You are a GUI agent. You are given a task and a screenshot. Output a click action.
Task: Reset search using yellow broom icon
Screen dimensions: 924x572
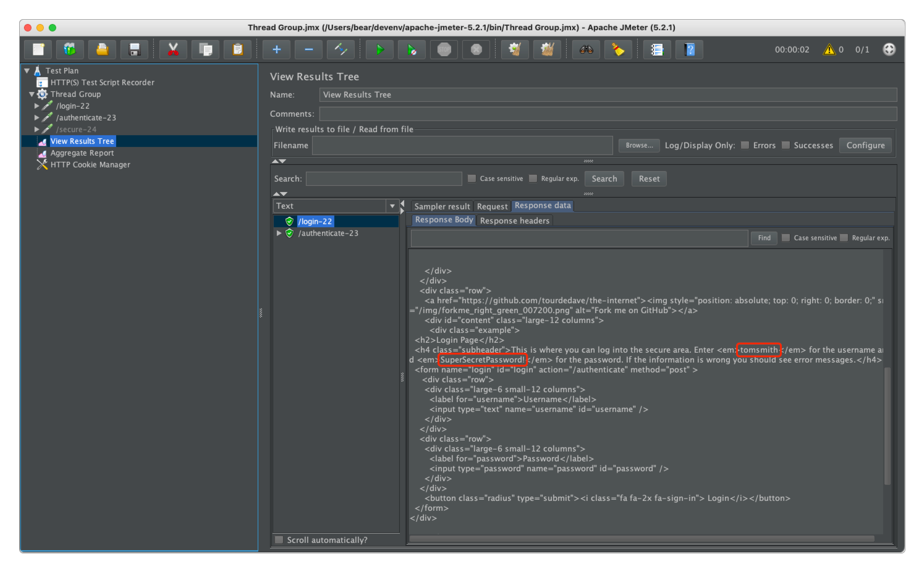click(x=618, y=49)
